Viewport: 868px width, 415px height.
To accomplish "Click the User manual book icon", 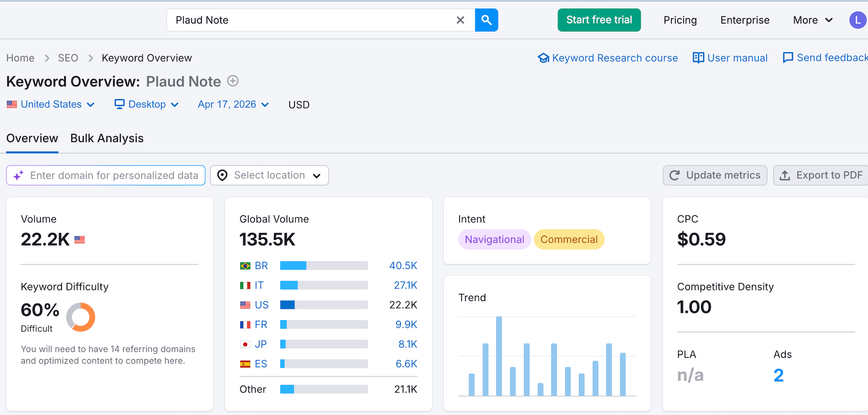I will [698, 58].
